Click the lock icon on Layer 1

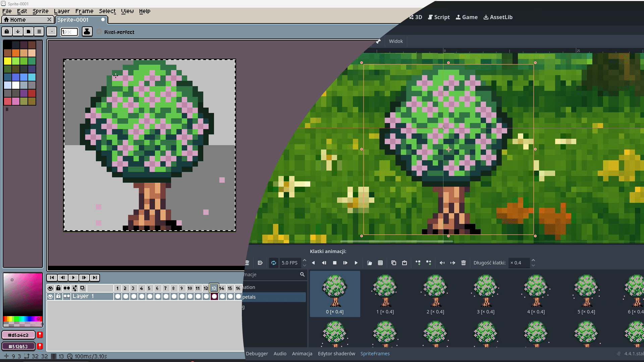click(x=58, y=296)
